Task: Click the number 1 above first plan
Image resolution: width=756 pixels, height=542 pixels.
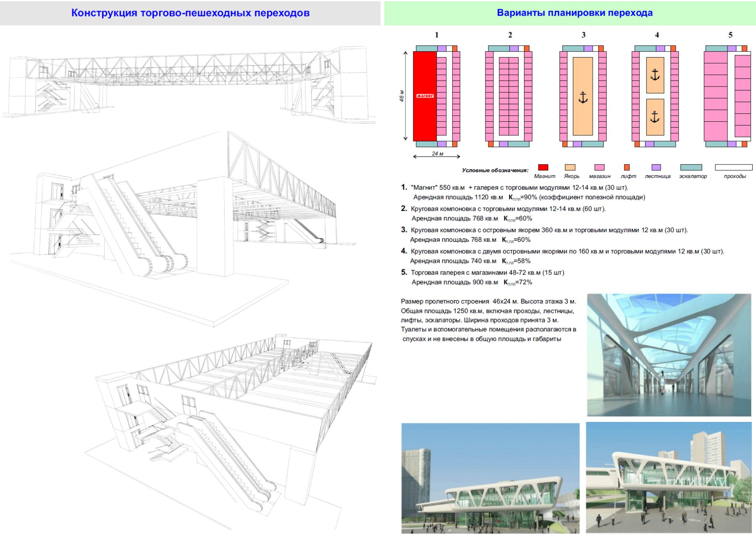Action: [437, 35]
